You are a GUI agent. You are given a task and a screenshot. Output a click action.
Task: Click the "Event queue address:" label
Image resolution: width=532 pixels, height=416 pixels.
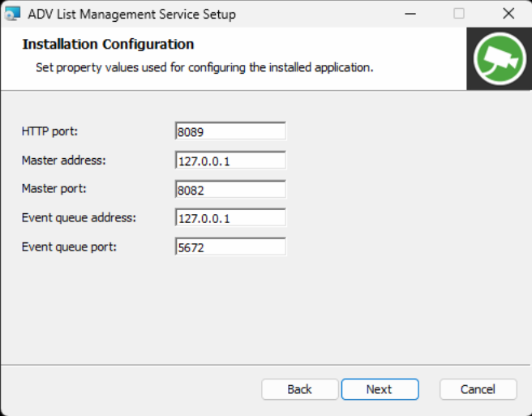pos(79,218)
